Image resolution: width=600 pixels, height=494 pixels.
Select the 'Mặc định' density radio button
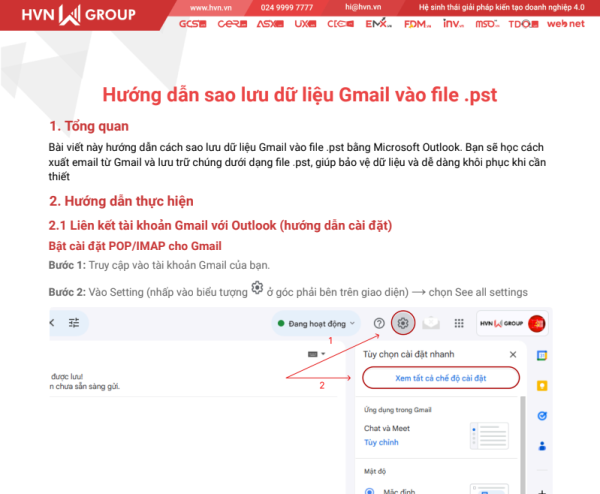369,491
